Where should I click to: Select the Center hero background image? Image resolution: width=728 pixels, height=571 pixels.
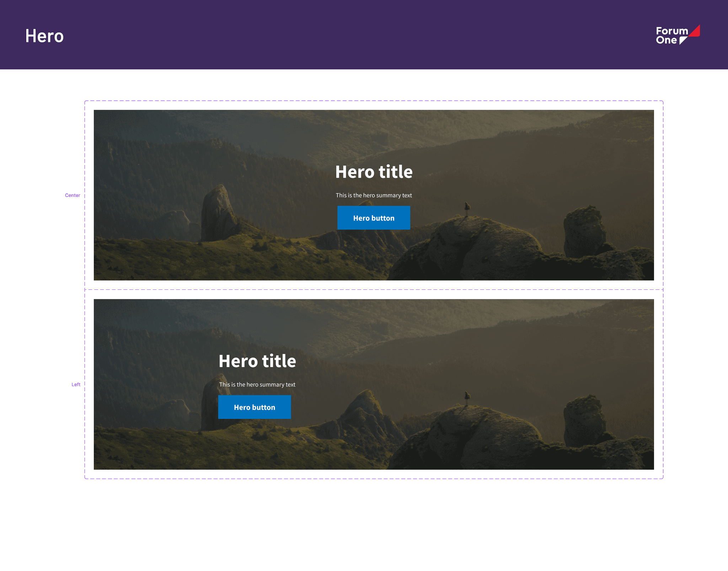(374, 195)
